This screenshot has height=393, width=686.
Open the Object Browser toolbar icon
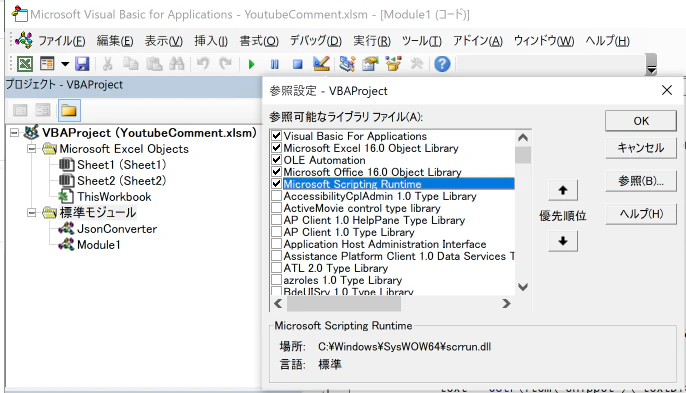393,64
